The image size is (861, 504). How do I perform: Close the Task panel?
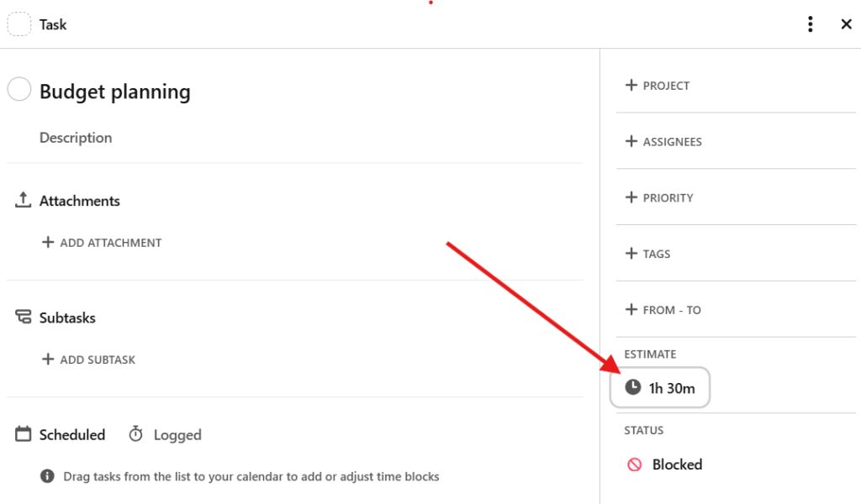point(846,24)
